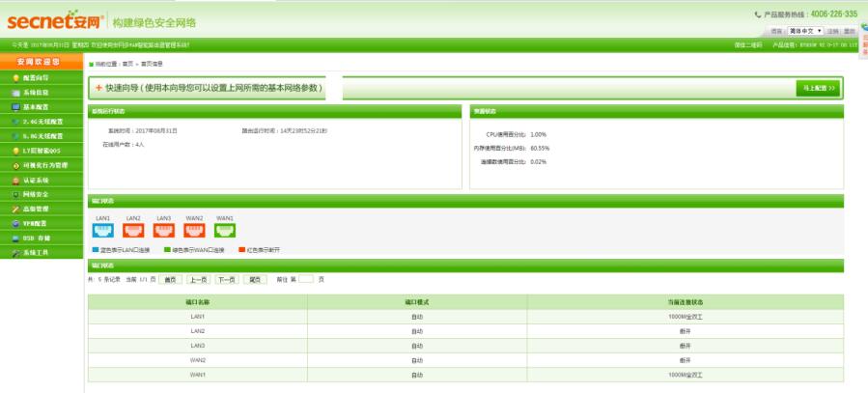Open 认证系统 sidebar menu
The image size is (868, 393).
(42, 180)
